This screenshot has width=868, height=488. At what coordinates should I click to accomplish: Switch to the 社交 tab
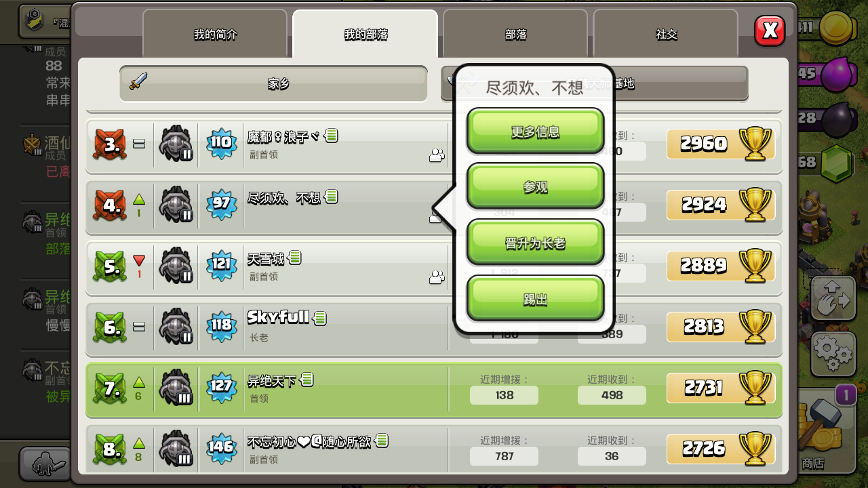coord(666,34)
